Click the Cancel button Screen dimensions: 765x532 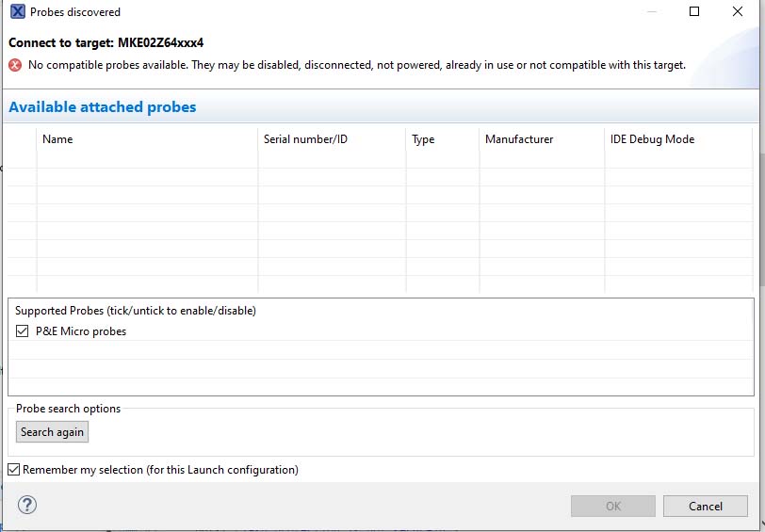click(x=705, y=506)
